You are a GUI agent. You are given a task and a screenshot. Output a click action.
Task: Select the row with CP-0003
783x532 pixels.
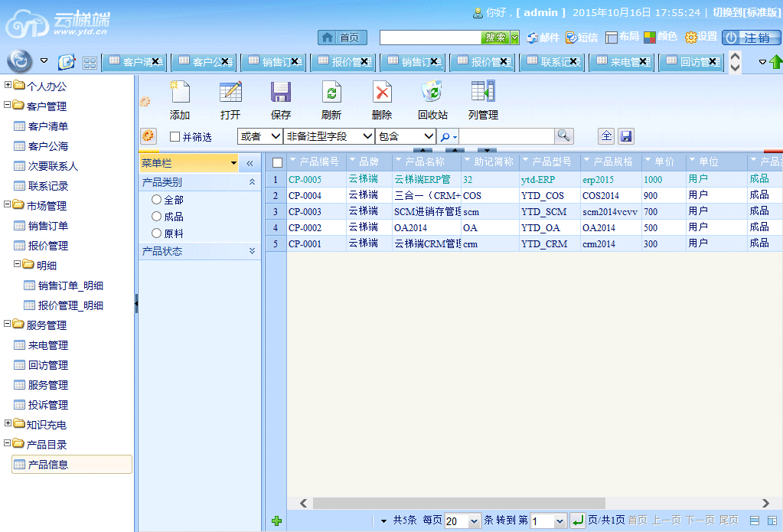[524, 211]
